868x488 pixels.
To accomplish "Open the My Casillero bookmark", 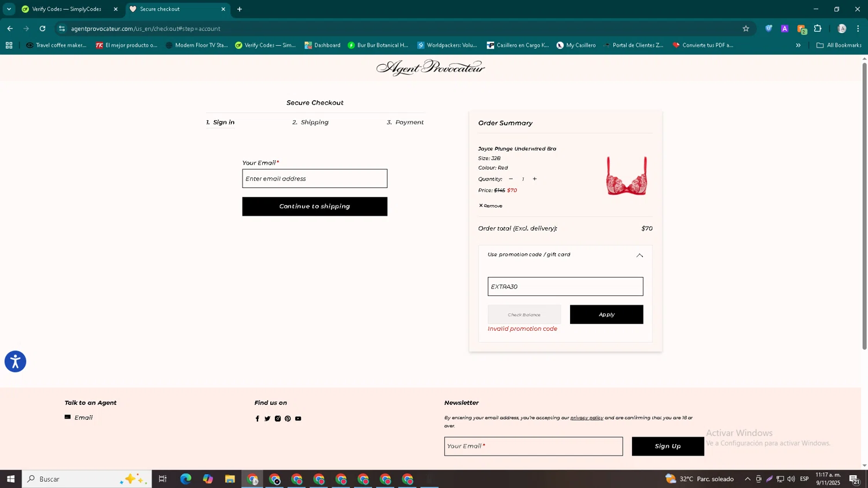I will (x=576, y=45).
